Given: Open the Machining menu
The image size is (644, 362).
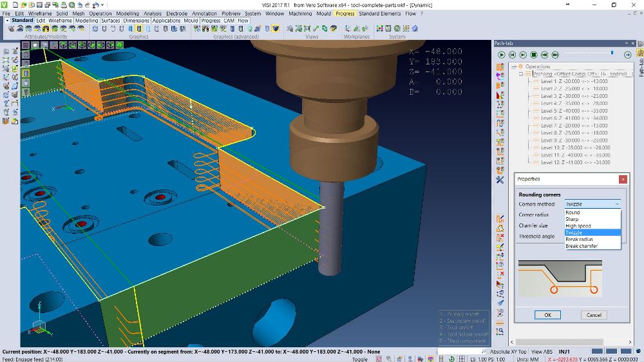Looking at the screenshot, I should pyautogui.click(x=300, y=13).
